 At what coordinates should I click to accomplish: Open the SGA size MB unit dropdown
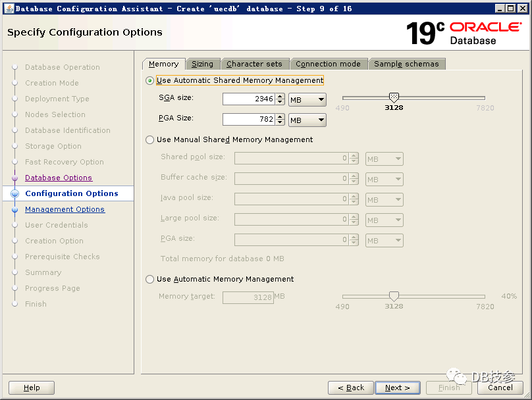[x=307, y=99]
